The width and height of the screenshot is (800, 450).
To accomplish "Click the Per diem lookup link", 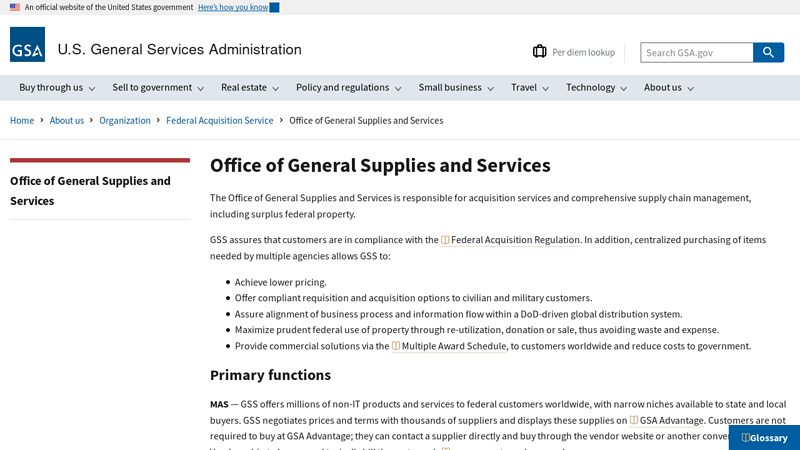I will coord(584,52).
